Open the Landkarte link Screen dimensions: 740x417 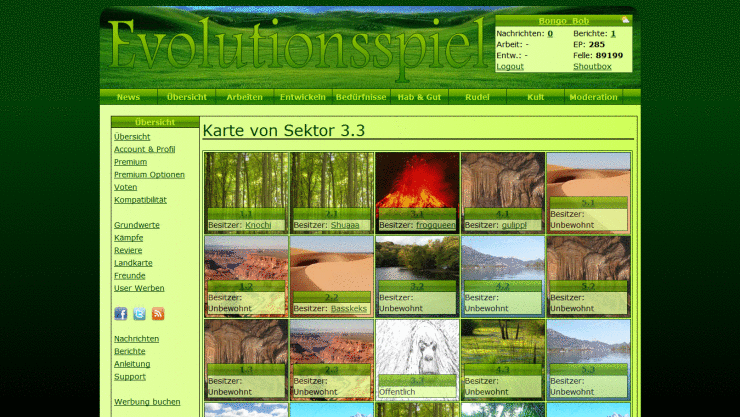click(133, 263)
